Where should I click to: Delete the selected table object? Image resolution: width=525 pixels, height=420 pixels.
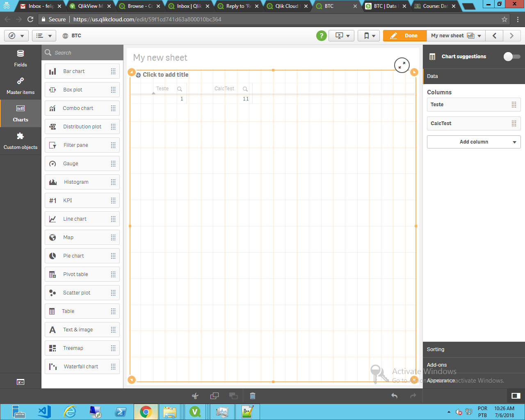pos(253,396)
